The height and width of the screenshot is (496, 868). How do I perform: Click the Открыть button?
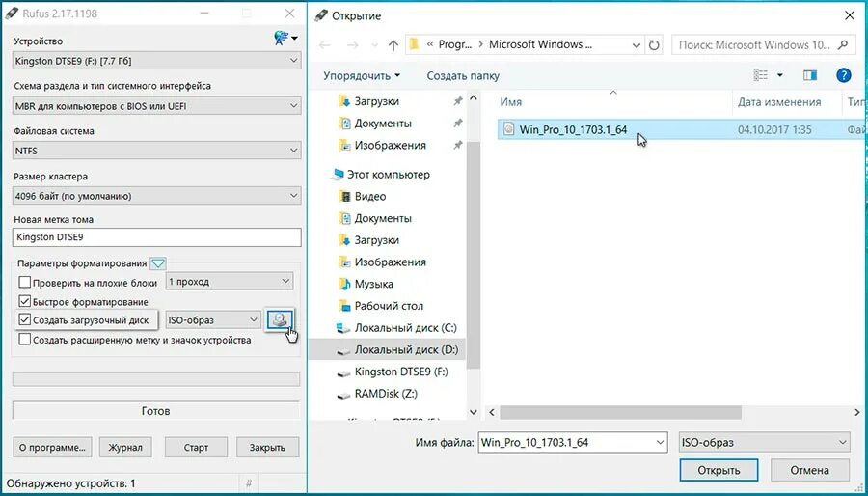point(719,470)
